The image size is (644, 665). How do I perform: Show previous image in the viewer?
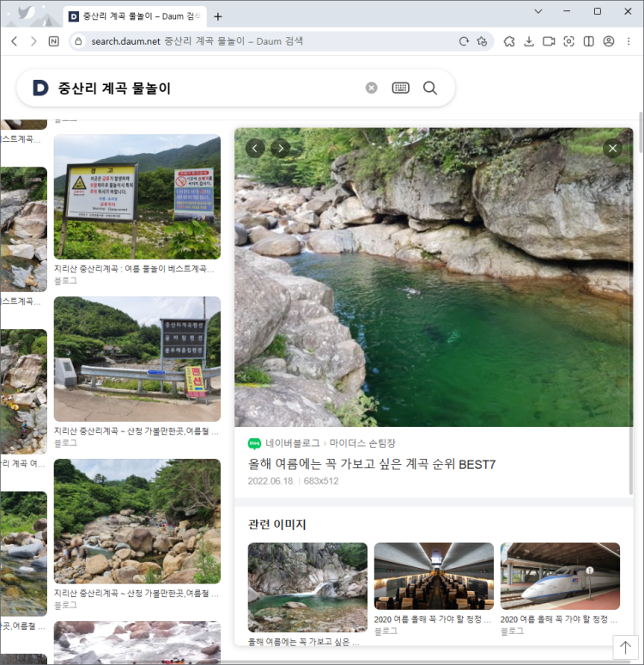pyautogui.click(x=255, y=149)
